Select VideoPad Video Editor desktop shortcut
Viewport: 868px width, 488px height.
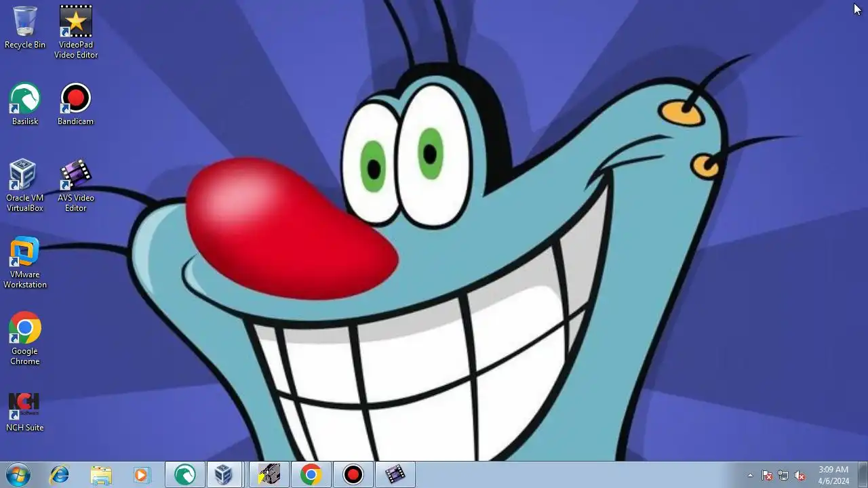pyautogui.click(x=76, y=32)
